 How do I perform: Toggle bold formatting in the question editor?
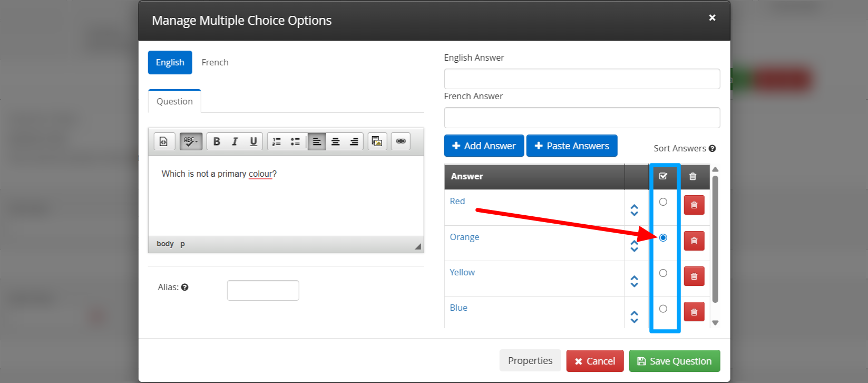point(216,141)
